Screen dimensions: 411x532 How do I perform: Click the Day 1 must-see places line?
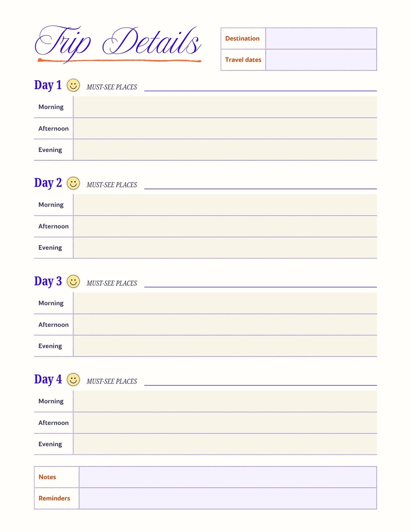pyautogui.click(x=260, y=90)
